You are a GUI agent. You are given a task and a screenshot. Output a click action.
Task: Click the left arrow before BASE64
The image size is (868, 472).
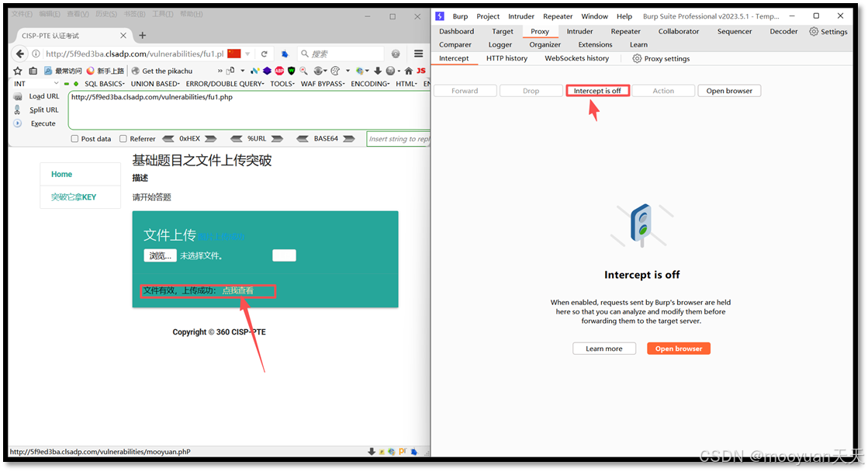click(303, 138)
